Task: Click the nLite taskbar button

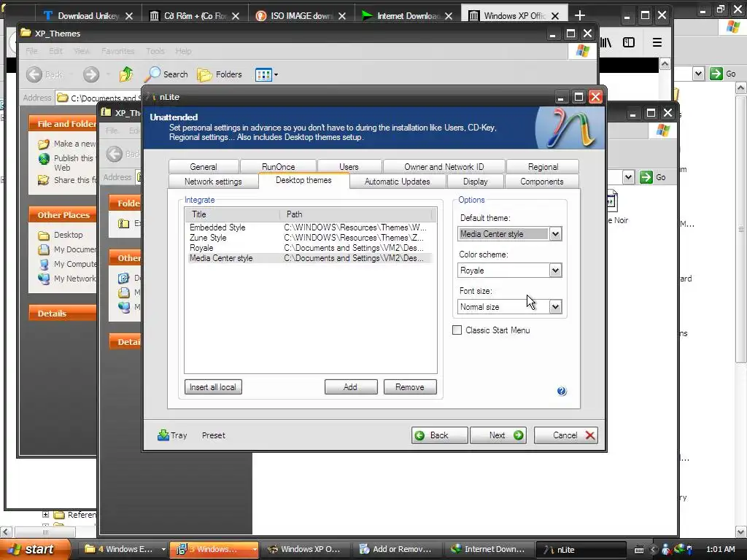Action: [581, 550]
